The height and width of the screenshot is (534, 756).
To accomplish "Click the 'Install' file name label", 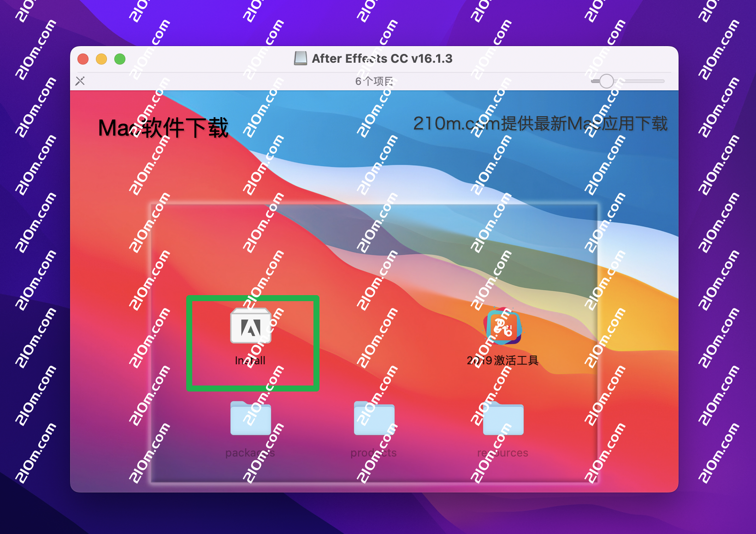I will (x=250, y=361).
